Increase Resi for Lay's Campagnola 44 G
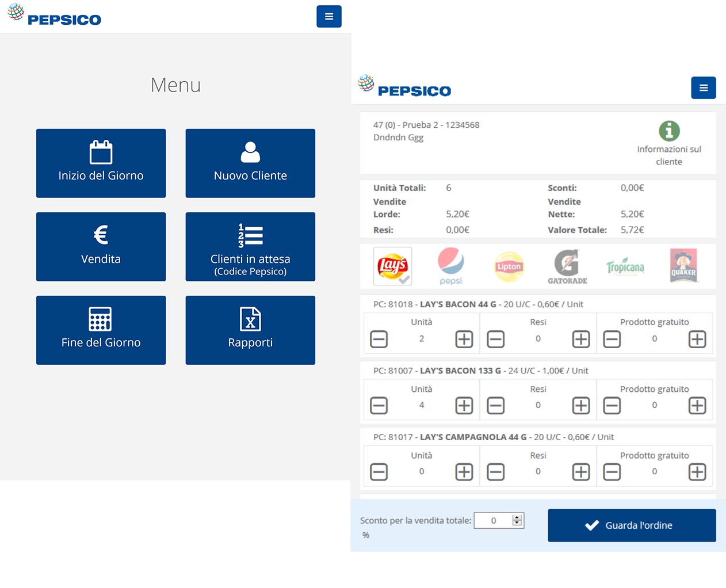726x588 pixels. click(x=581, y=472)
